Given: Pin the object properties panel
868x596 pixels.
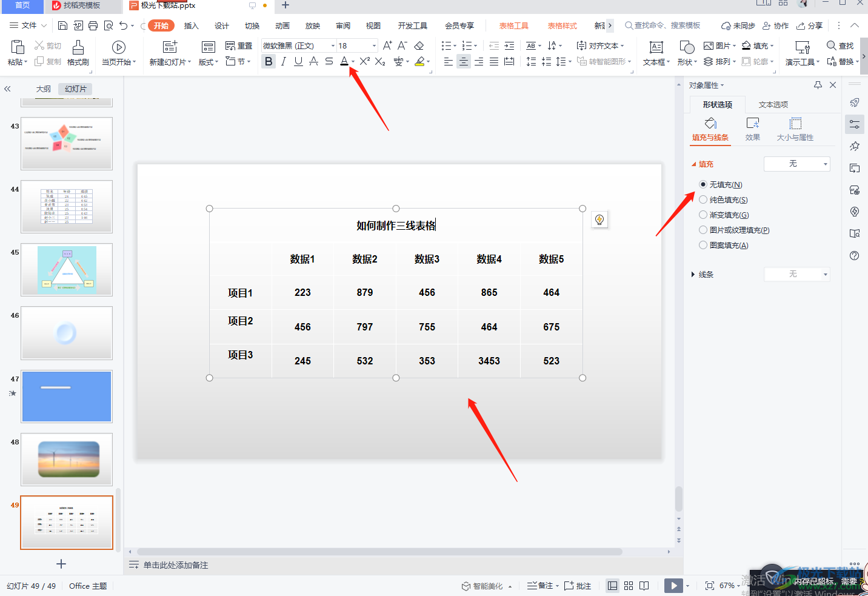Looking at the screenshot, I should point(818,85).
